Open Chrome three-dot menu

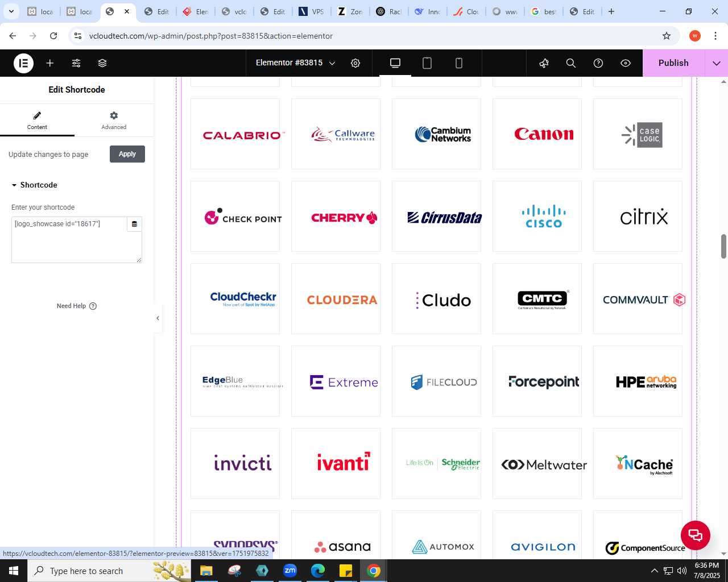click(x=715, y=36)
